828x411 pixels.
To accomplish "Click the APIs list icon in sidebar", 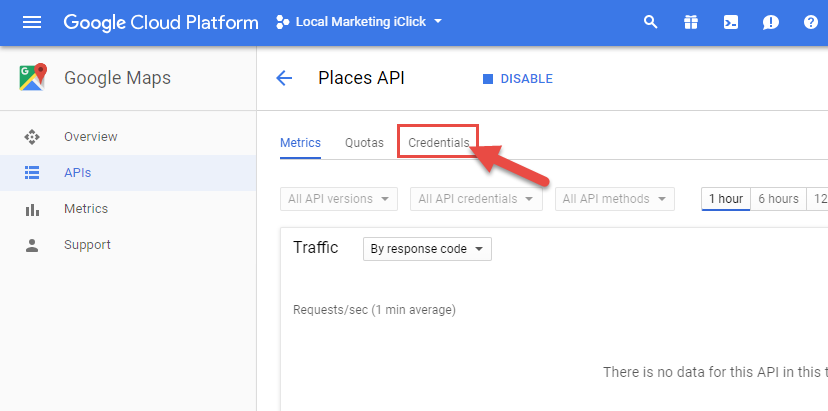I will click(32, 173).
